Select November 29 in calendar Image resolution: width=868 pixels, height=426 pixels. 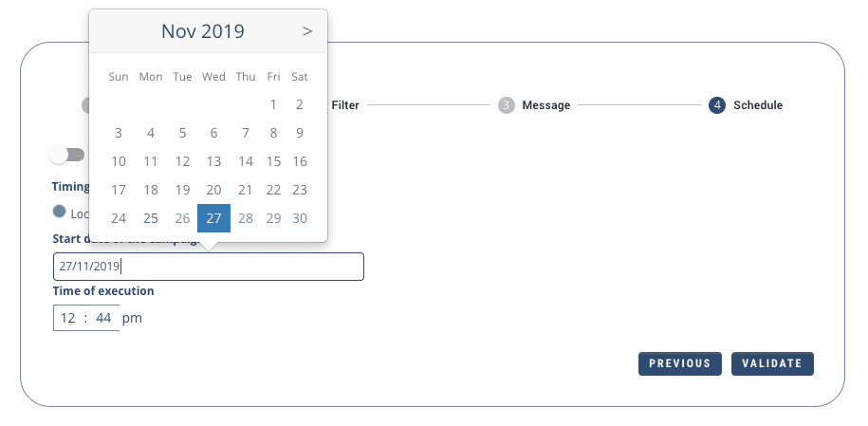click(x=273, y=218)
